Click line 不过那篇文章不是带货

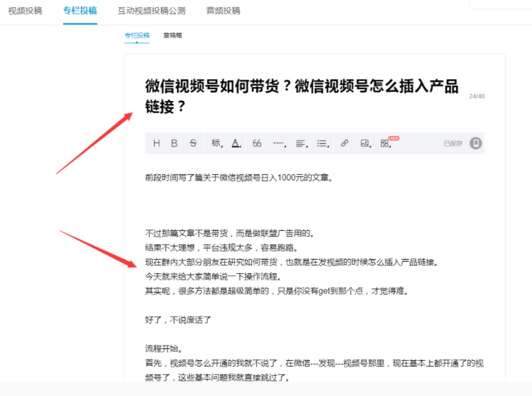(231, 233)
